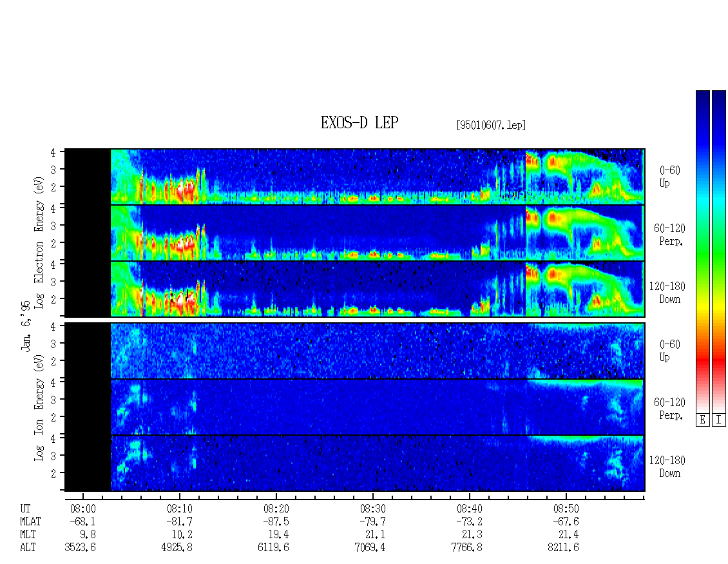Click the ion panel's 0-60 Up label
The image size is (728, 564).
pyautogui.click(x=669, y=351)
